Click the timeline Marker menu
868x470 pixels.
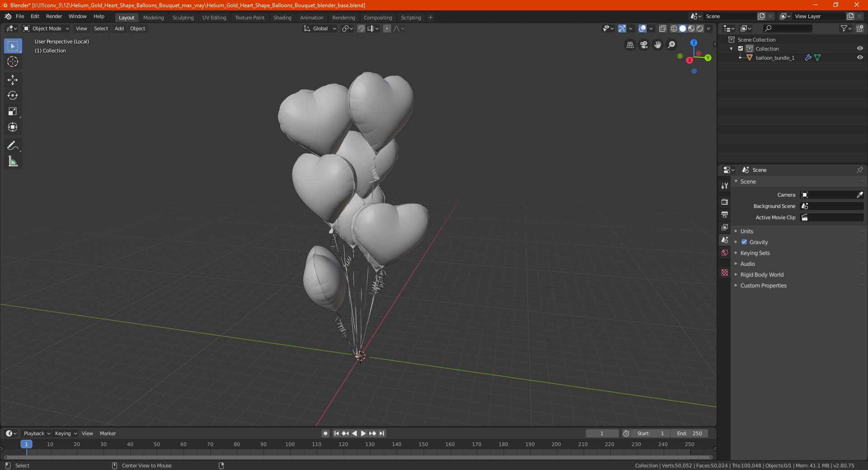[108, 433]
